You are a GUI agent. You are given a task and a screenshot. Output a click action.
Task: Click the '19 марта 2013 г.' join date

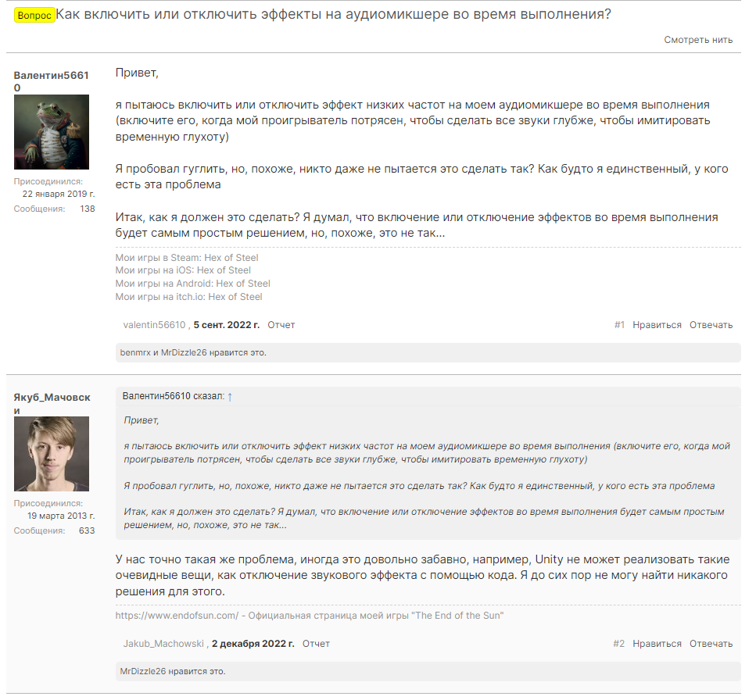[61, 516]
